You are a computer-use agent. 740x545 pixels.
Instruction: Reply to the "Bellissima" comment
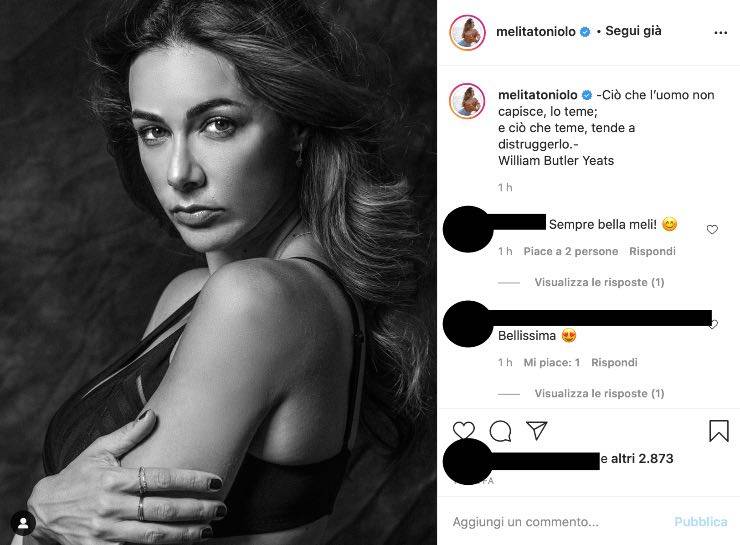pyautogui.click(x=614, y=362)
